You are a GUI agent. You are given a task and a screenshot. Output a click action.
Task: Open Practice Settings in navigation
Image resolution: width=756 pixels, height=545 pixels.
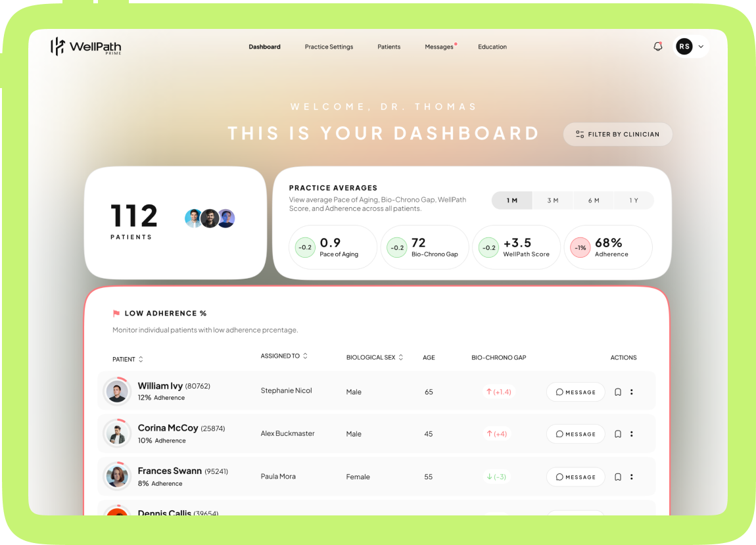coord(329,47)
